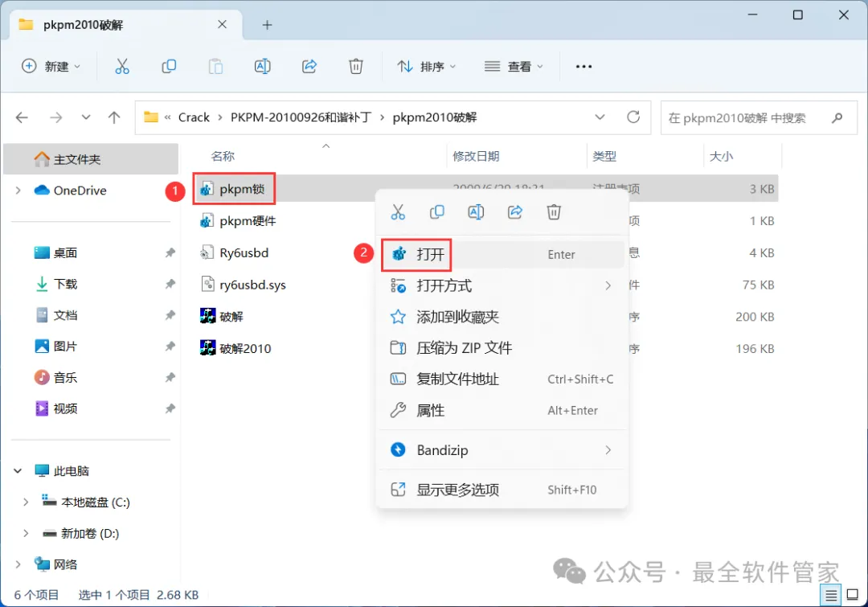This screenshot has height=607, width=868.
Task: Click the copy icon in the toolbar
Action: tap(169, 67)
